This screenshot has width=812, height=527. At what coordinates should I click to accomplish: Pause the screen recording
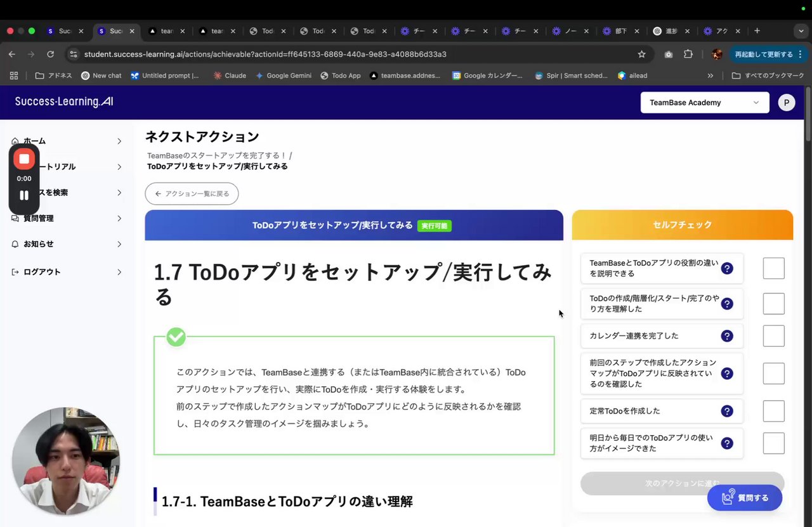tap(24, 195)
